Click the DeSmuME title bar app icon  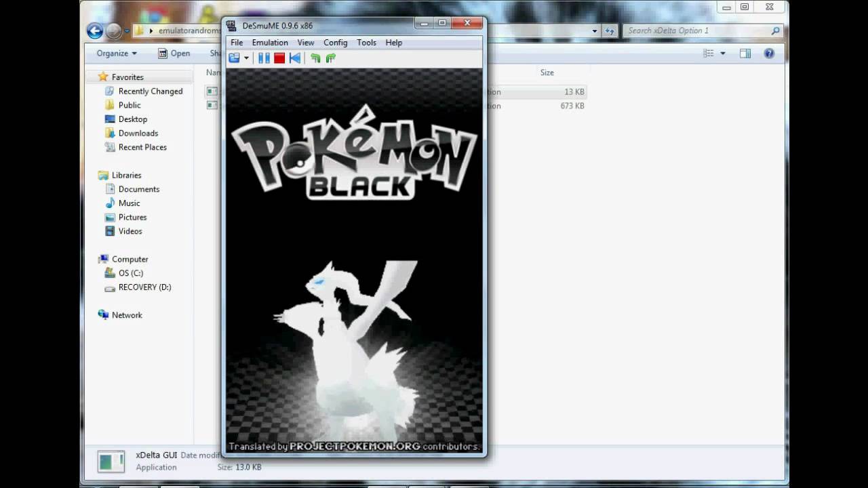pyautogui.click(x=231, y=26)
